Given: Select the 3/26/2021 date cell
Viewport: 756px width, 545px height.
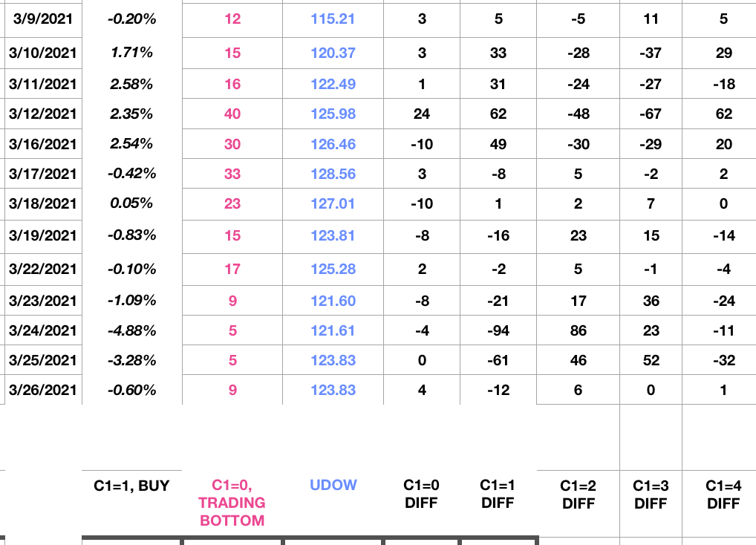Looking at the screenshot, I should click(42, 390).
